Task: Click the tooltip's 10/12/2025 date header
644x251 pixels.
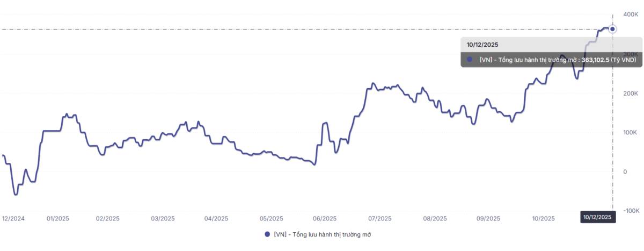Action: click(x=482, y=45)
